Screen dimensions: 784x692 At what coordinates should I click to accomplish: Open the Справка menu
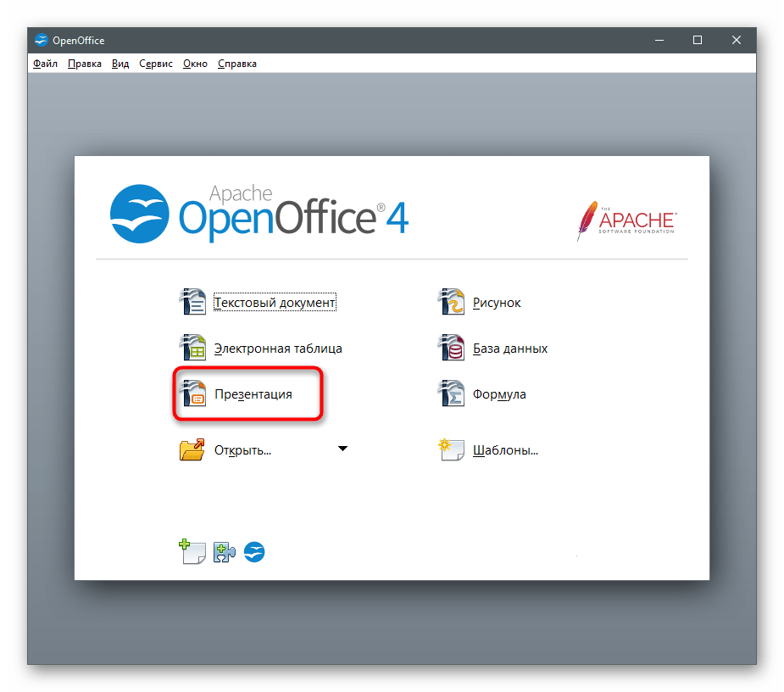237,64
